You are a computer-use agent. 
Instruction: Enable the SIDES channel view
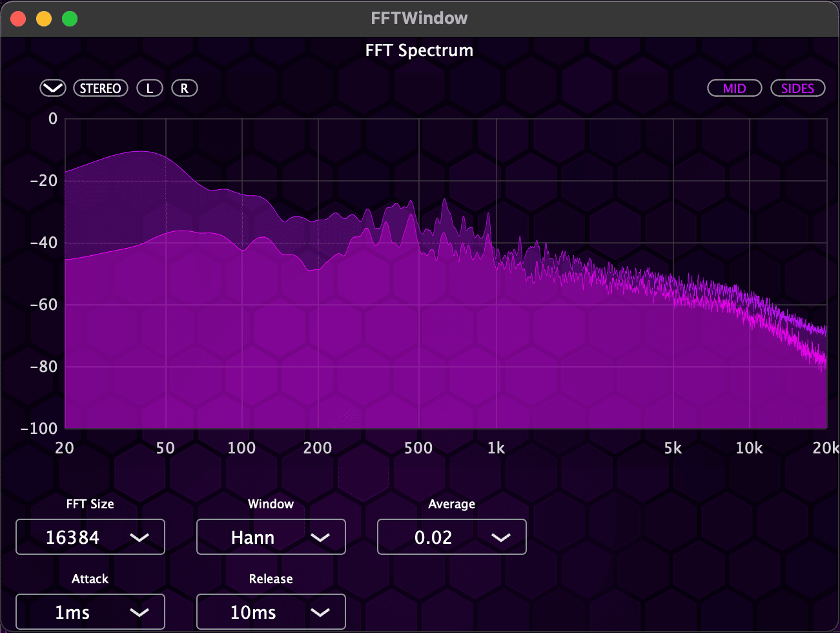[797, 88]
